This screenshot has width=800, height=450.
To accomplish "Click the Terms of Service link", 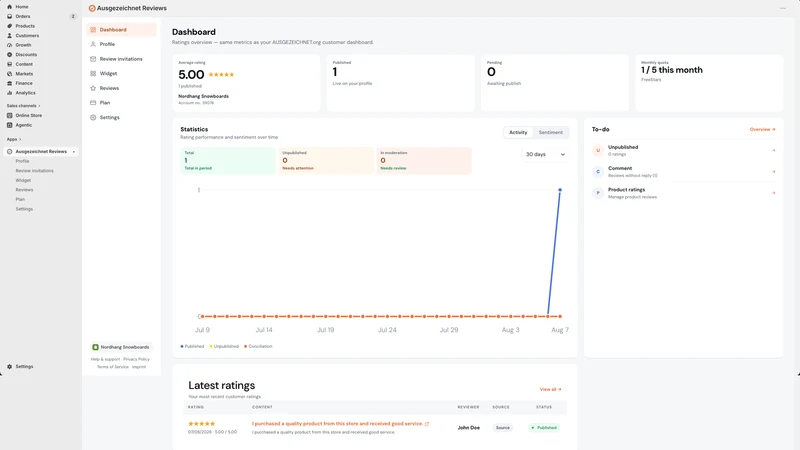I will [x=113, y=367].
